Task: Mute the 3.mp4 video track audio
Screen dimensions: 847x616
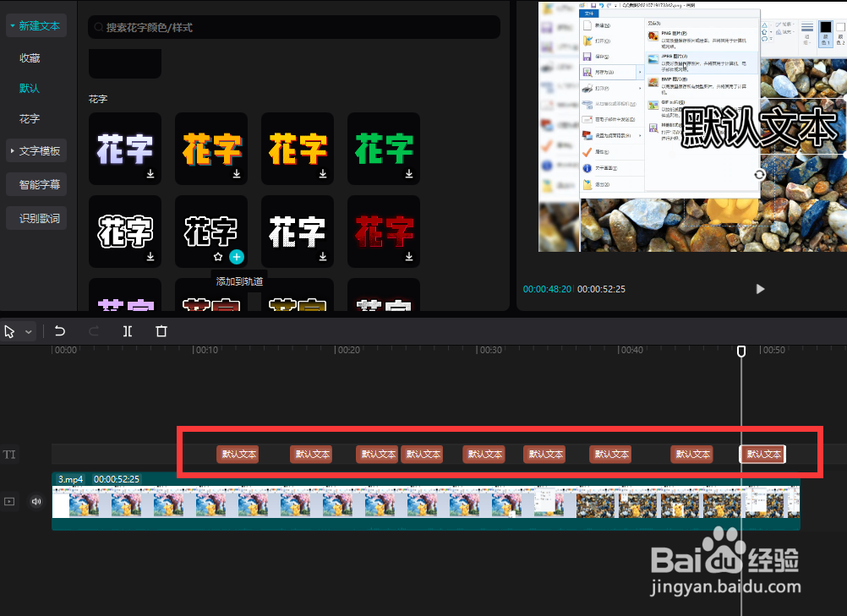Action: tap(36, 502)
